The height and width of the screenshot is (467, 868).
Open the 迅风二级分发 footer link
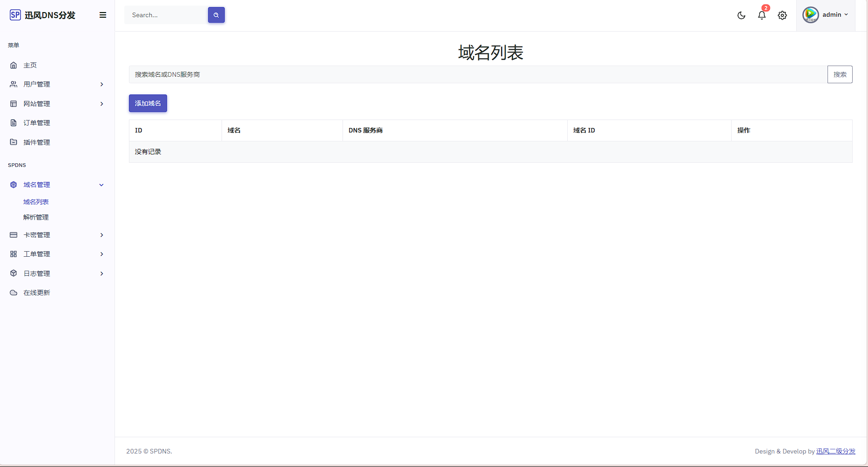pyautogui.click(x=835, y=451)
